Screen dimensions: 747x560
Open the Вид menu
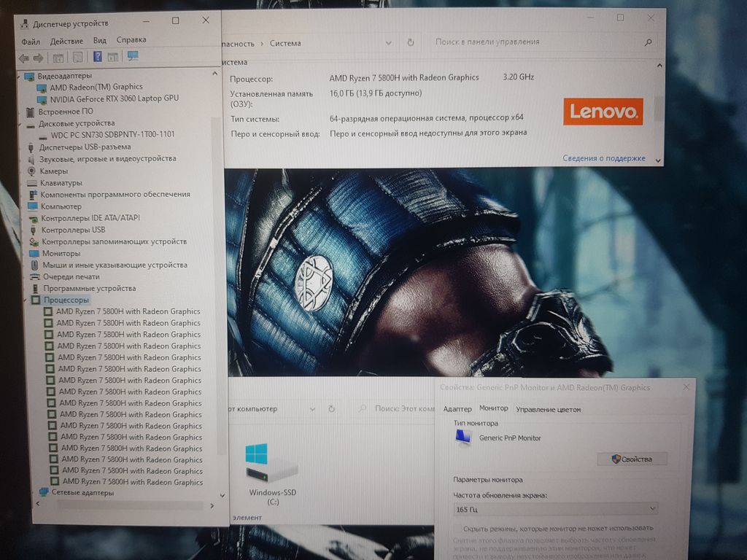[x=99, y=41]
